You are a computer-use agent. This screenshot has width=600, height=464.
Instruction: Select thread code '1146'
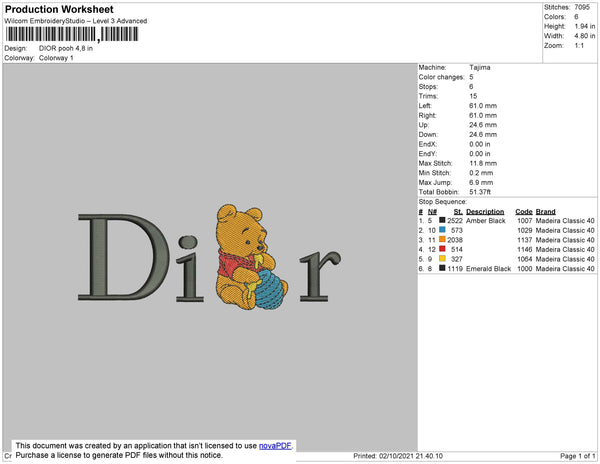(x=525, y=249)
